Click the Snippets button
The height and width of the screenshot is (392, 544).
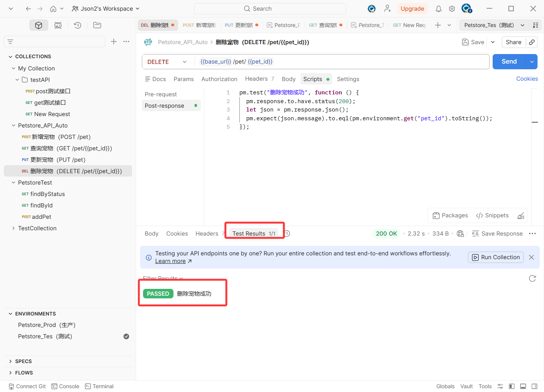coord(492,215)
